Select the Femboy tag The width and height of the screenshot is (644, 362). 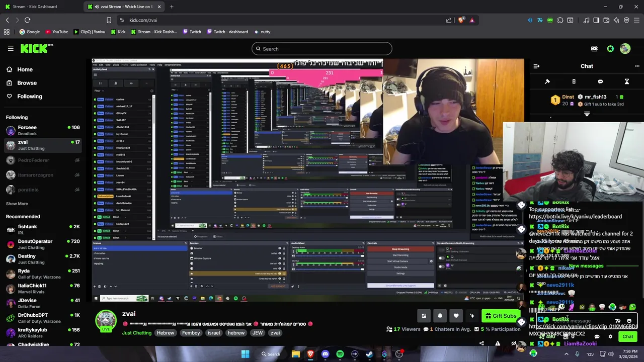(x=191, y=333)
